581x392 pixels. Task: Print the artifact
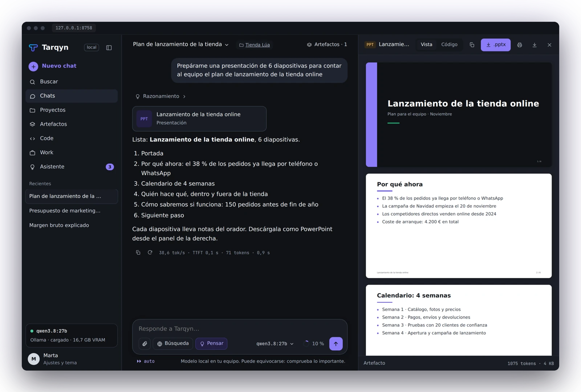pyautogui.click(x=520, y=45)
